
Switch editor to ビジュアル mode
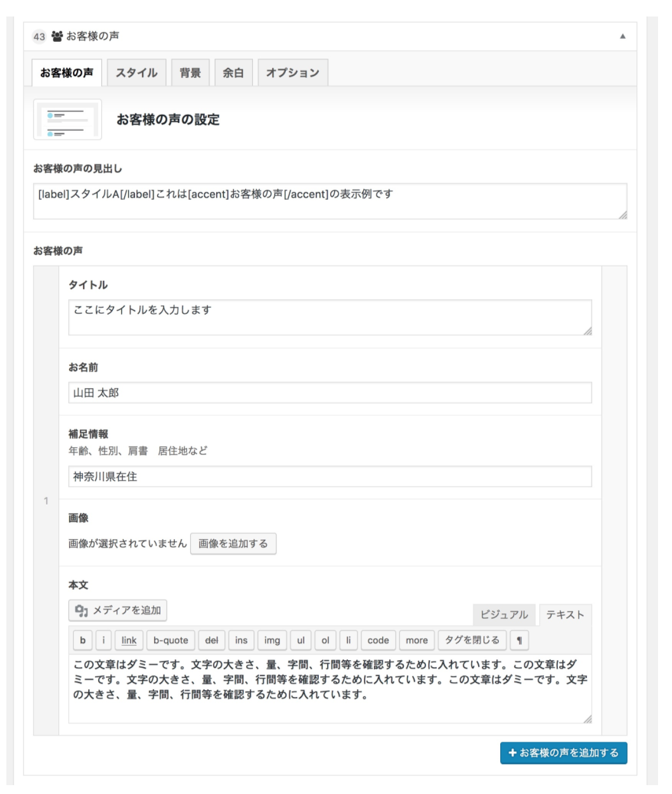pyautogui.click(x=504, y=615)
